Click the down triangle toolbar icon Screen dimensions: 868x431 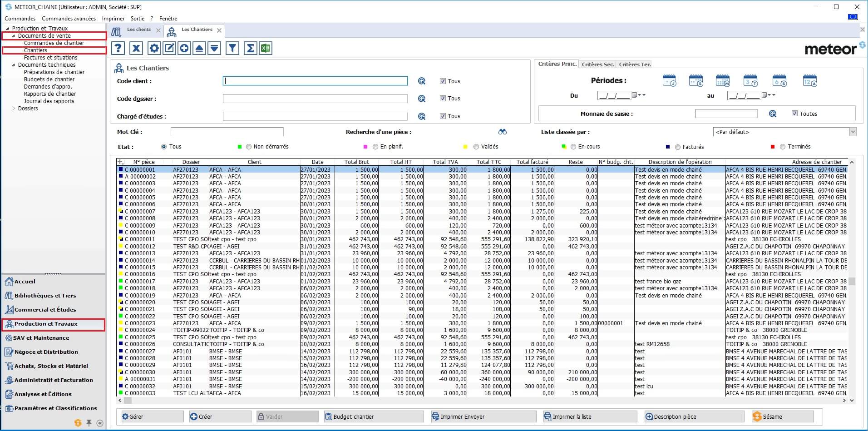214,48
